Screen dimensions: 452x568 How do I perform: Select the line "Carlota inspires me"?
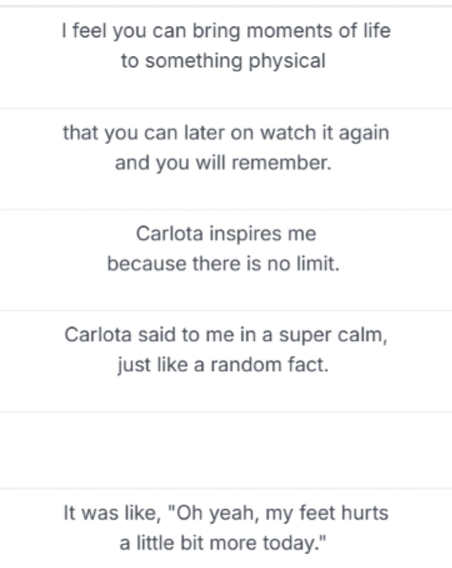tap(226, 234)
